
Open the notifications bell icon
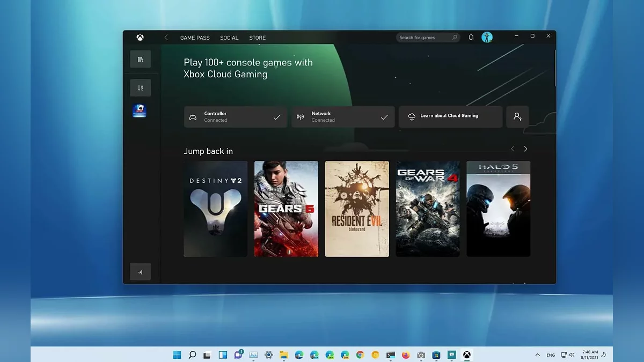coord(471,38)
